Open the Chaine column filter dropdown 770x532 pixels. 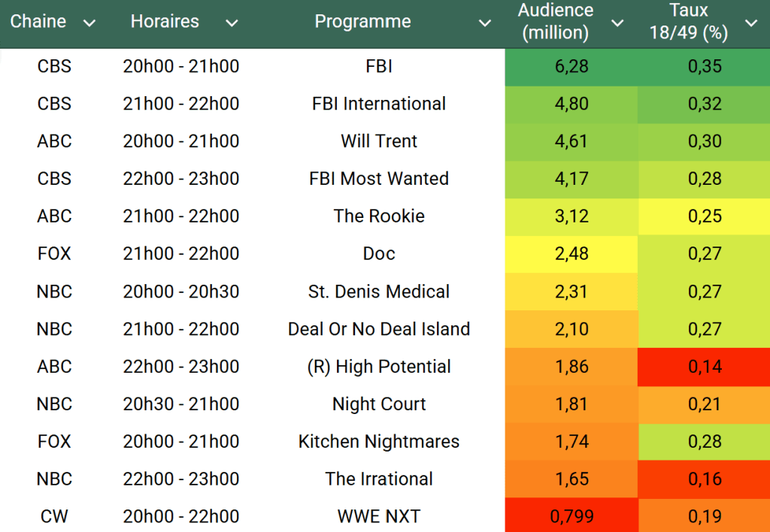89,23
